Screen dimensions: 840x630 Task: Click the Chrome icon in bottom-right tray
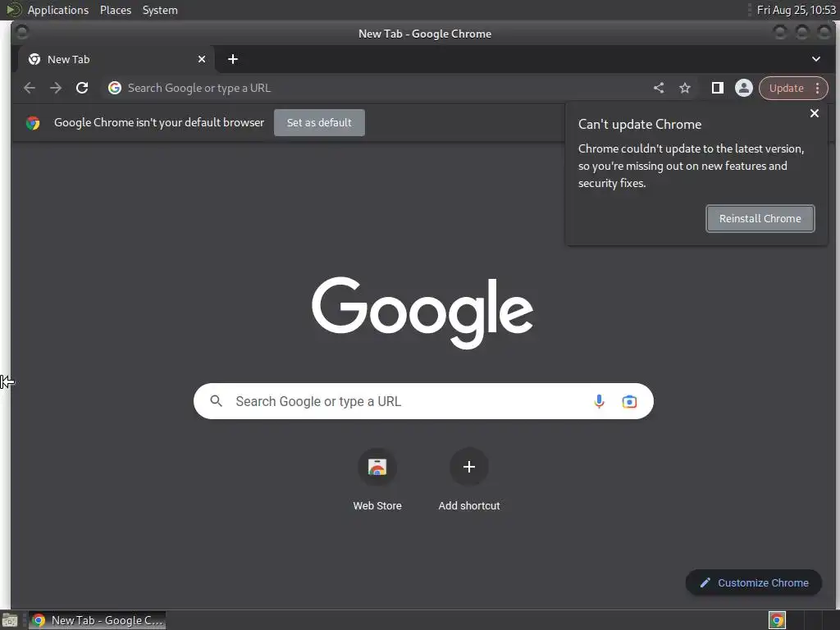click(777, 620)
